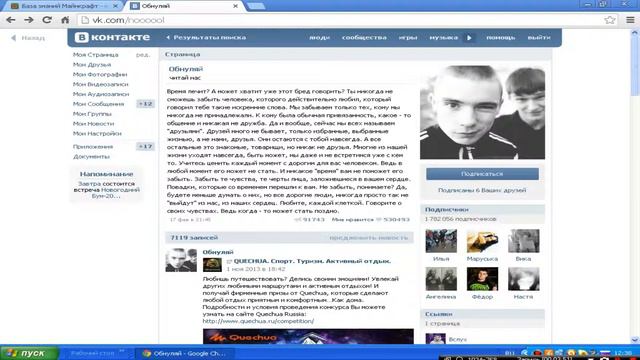The image size is (640, 360).
Task: Open the QUECHUA reposted group link
Action: coord(312,261)
